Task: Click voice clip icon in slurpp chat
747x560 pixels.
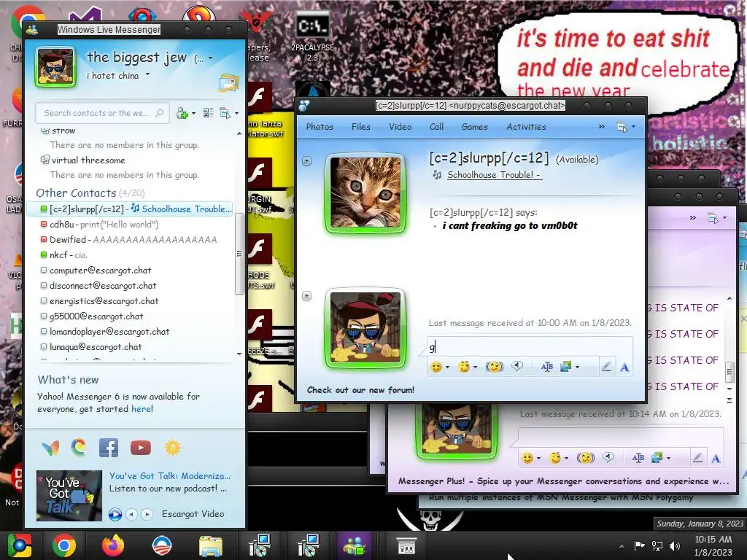Action: click(517, 366)
